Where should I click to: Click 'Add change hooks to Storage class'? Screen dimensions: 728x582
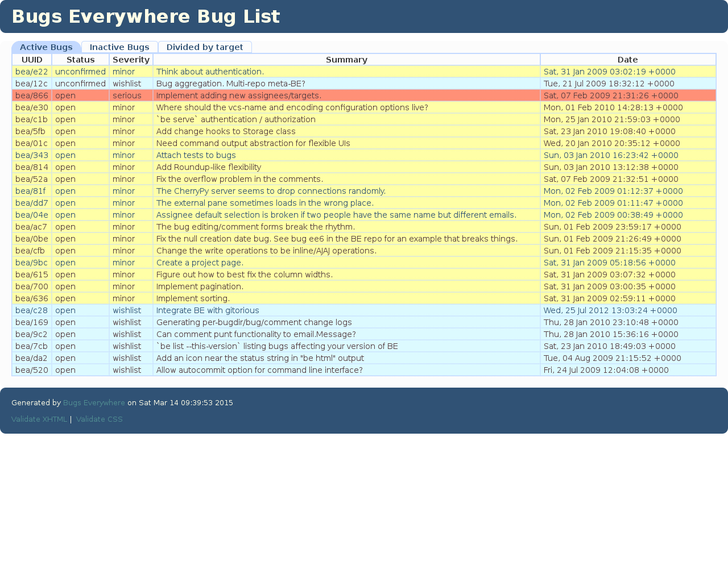tap(226, 131)
